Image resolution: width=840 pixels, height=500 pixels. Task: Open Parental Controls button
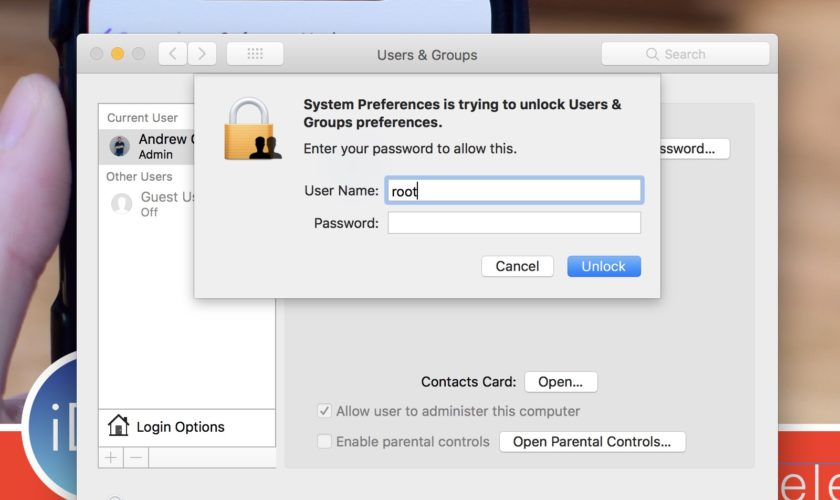[x=592, y=441]
